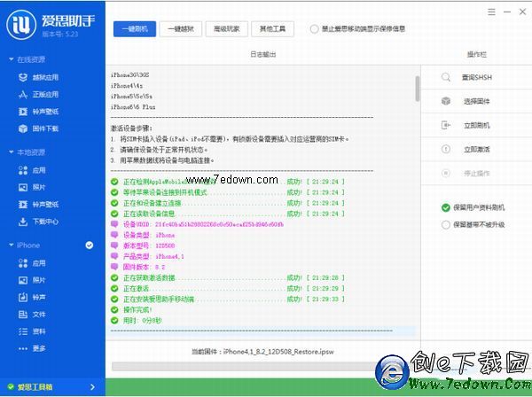Image resolution: width=532 pixels, height=397 pixels.
Task: Click the 立即刷机 flash icon
Action: (x=446, y=125)
